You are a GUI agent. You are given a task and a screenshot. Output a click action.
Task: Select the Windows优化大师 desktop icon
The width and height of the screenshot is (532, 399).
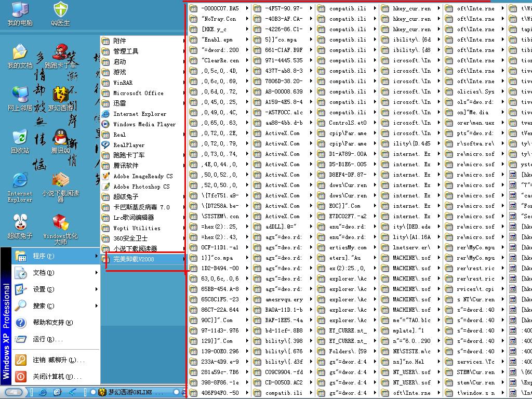point(60,230)
